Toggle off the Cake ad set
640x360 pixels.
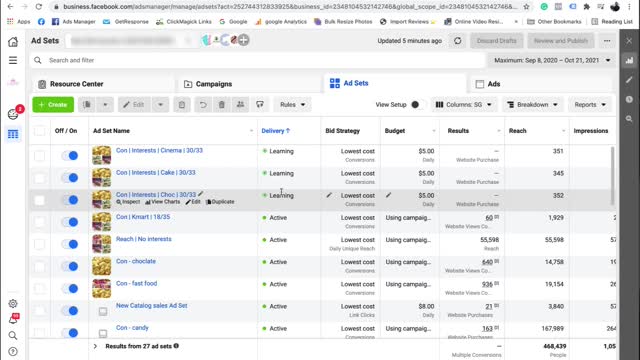click(x=70, y=178)
